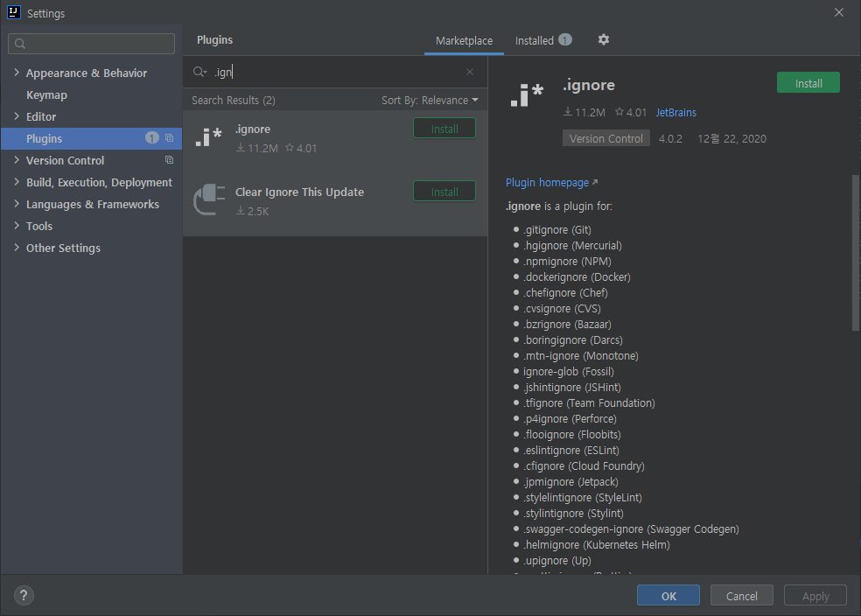Close the Settings dialog window
The width and height of the screenshot is (861, 616).
tap(839, 12)
